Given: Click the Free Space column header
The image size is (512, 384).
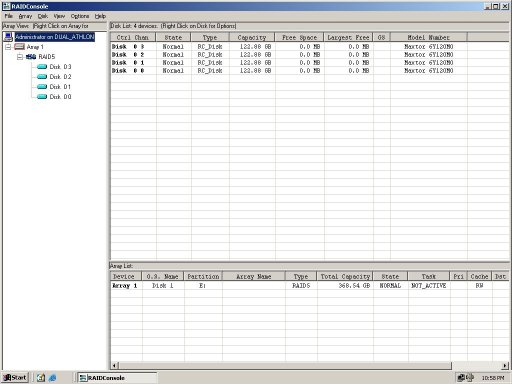Looking at the screenshot, I should pos(299,37).
